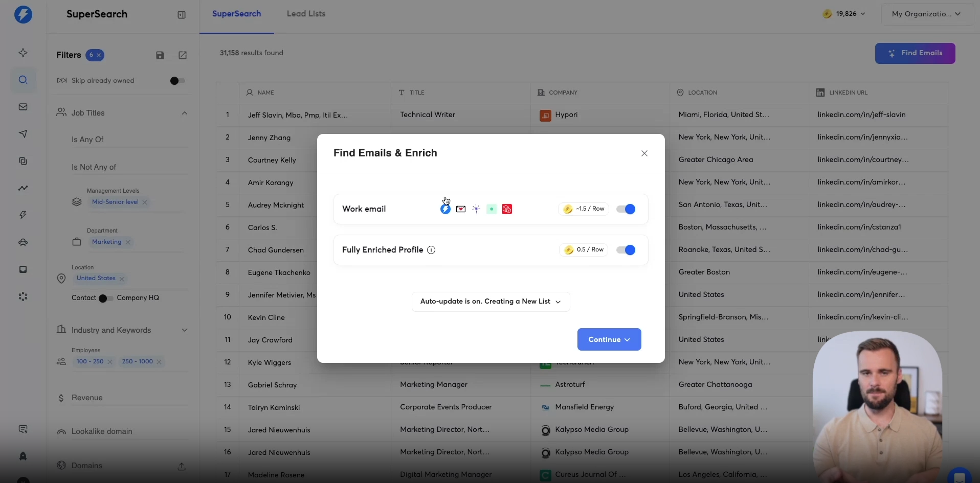This screenshot has width=980, height=483.
Task: Open the credits 19,826 dropdown
Action: [x=844, y=14]
